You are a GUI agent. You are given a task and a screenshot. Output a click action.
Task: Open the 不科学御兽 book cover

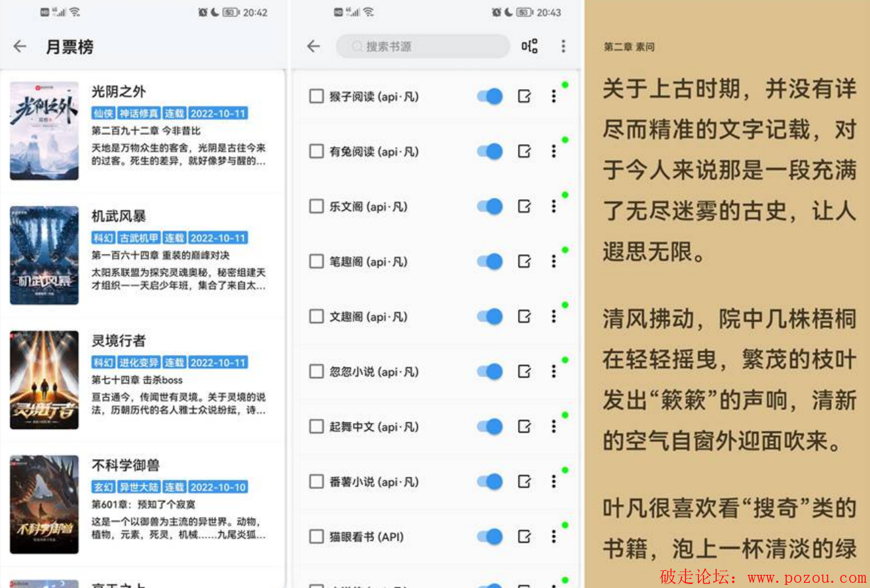click(x=44, y=504)
